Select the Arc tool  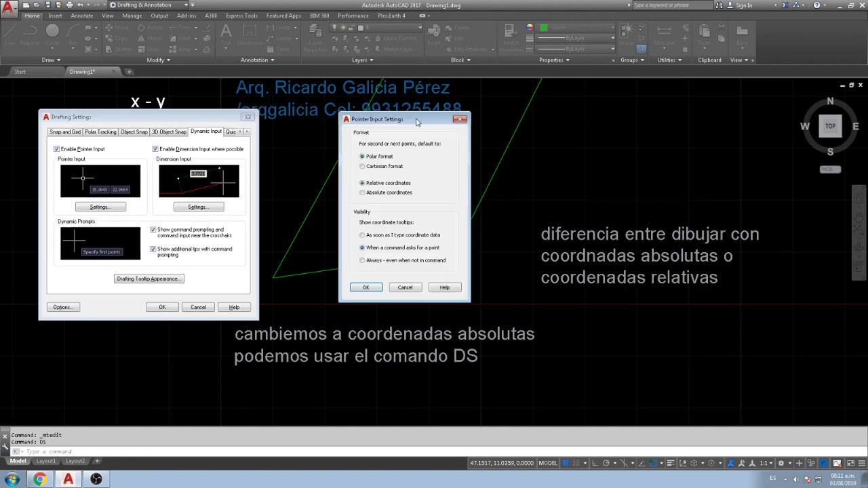[73, 34]
